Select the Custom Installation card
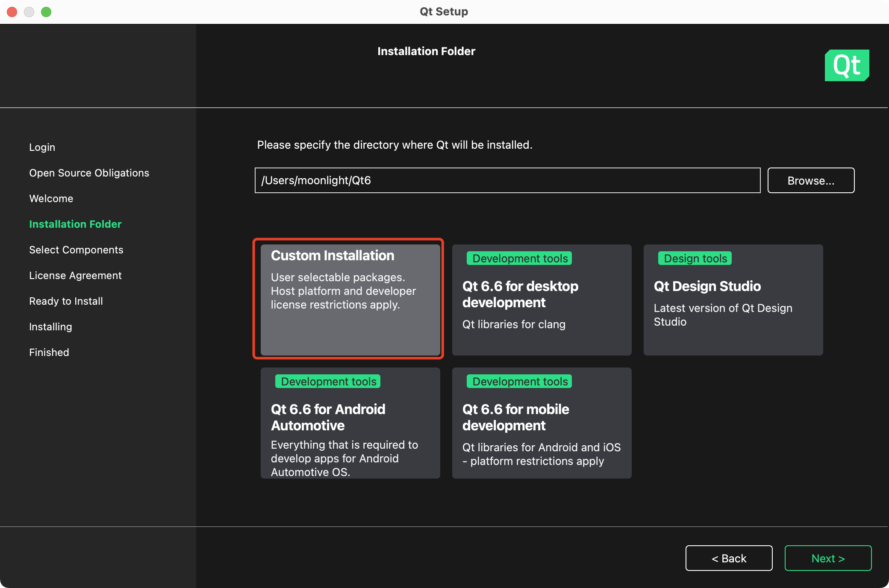Viewport: 889px width, 588px height. pos(350,299)
